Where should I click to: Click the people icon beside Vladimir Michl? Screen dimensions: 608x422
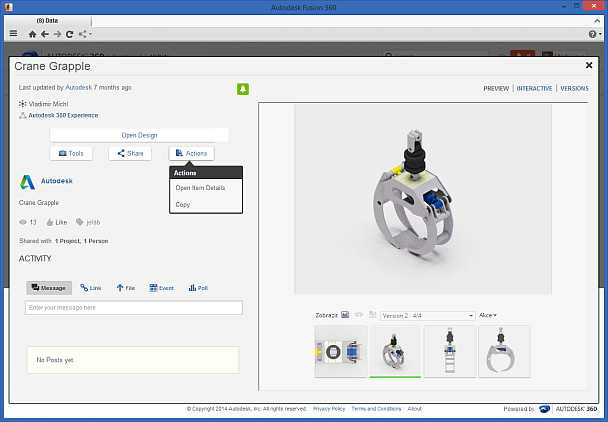pos(22,104)
